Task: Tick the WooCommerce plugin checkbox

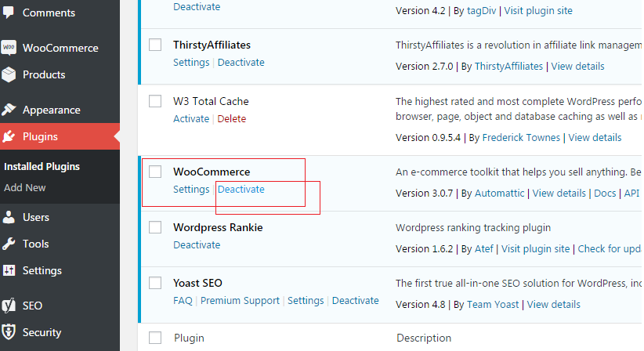Action: [x=155, y=172]
